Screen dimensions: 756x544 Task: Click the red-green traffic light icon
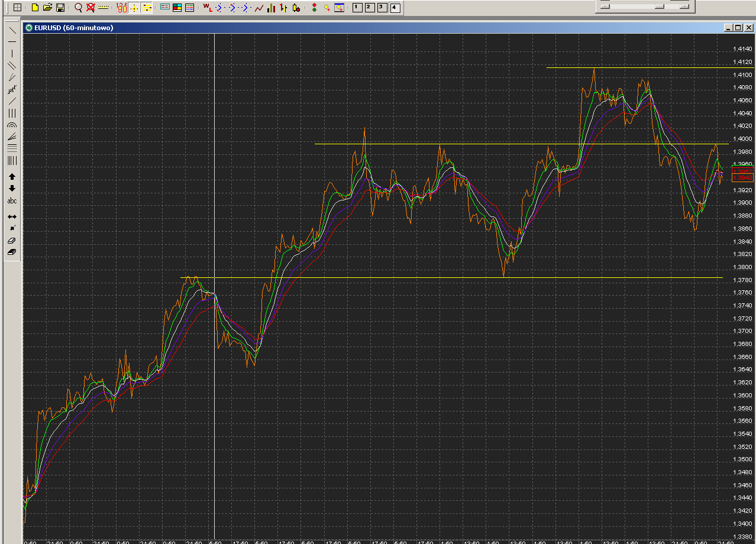314,8
